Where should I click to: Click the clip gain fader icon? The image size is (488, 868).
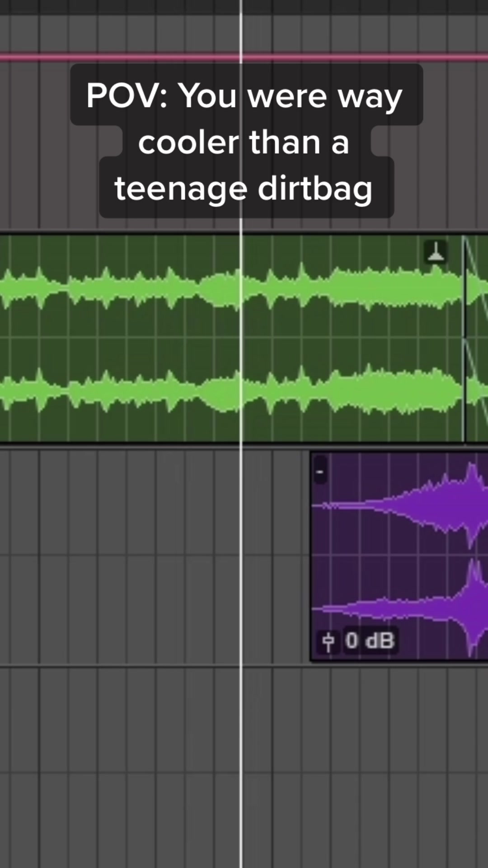(x=328, y=641)
